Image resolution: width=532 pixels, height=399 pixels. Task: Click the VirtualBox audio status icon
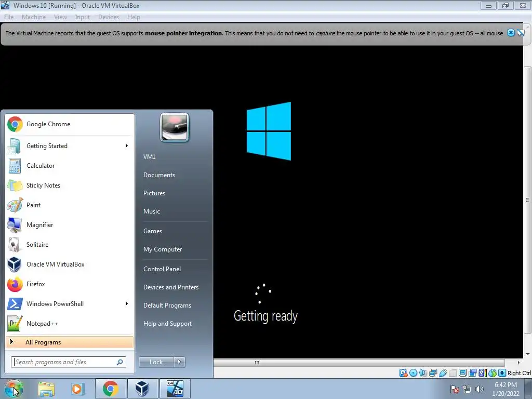tap(423, 373)
